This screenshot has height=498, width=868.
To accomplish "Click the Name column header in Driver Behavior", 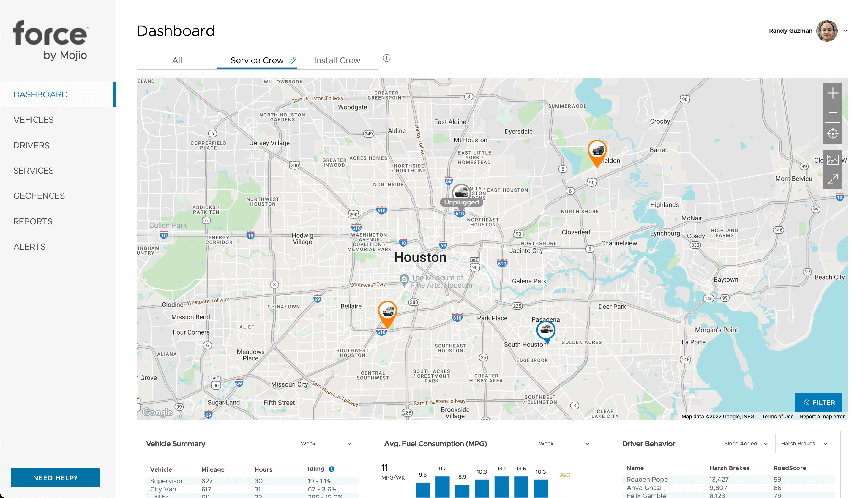I will point(635,468).
